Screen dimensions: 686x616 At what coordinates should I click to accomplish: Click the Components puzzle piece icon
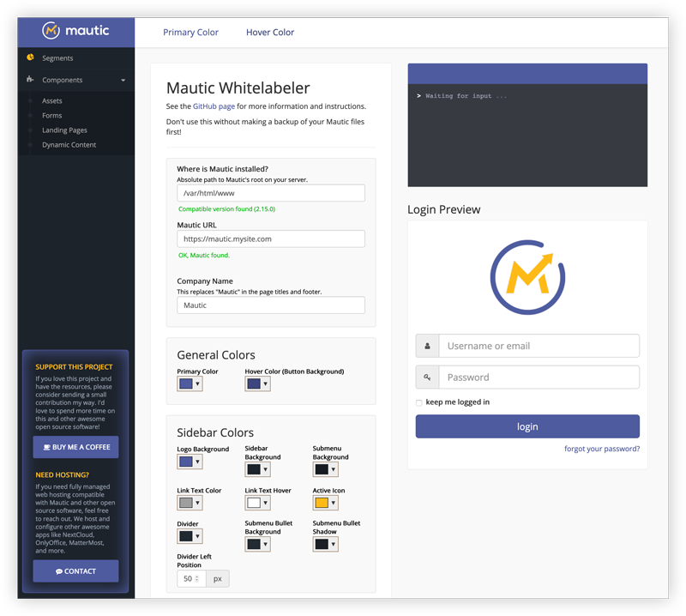[x=31, y=80]
